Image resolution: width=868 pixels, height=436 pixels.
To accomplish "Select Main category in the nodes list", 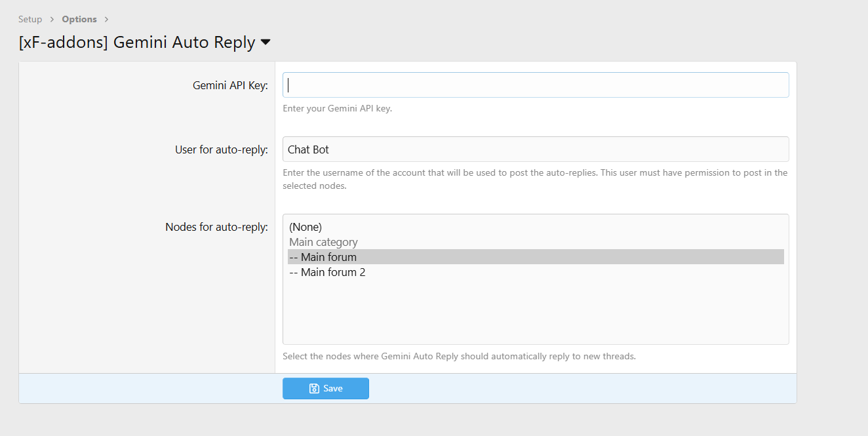I will click(x=323, y=241).
